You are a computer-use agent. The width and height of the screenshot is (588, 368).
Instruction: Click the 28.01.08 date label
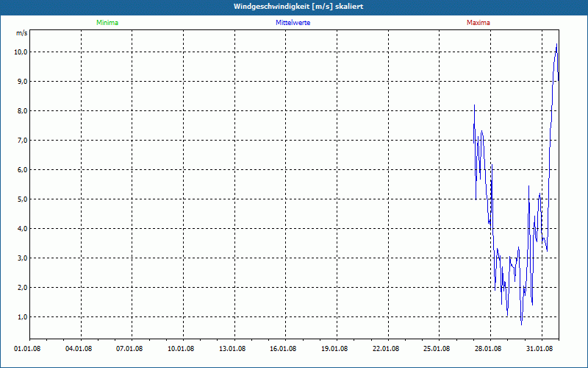(488, 348)
